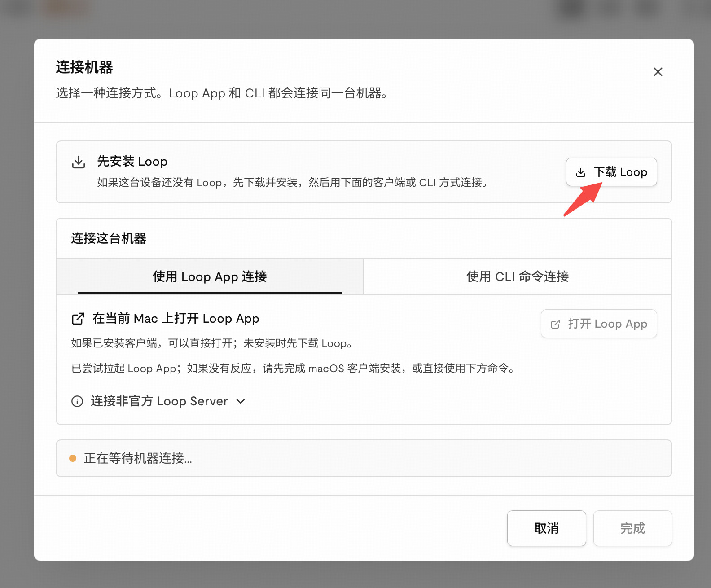Expand the chevron next to Loop Server
The width and height of the screenshot is (711, 588).
(241, 401)
